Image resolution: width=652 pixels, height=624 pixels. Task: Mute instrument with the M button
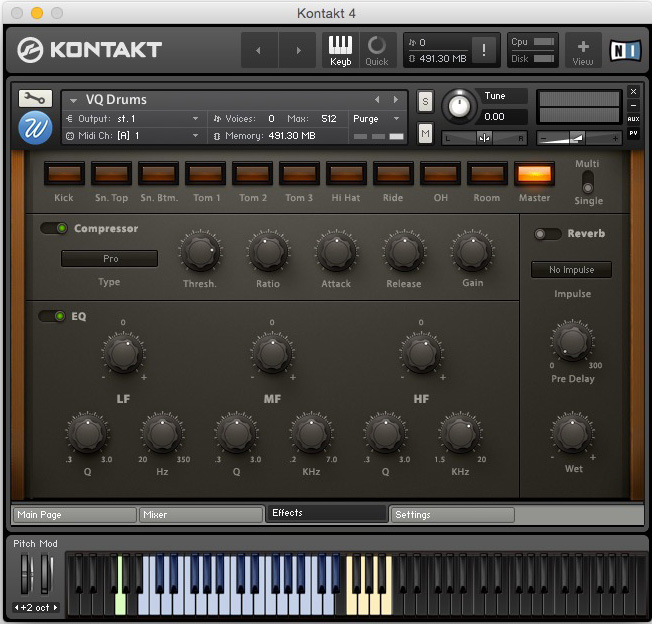pyautogui.click(x=425, y=133)
